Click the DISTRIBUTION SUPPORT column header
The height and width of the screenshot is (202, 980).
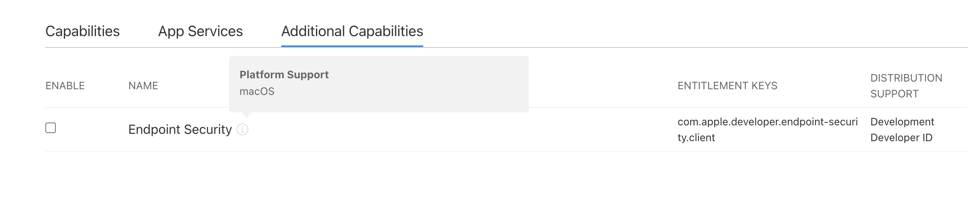point(906,86)
